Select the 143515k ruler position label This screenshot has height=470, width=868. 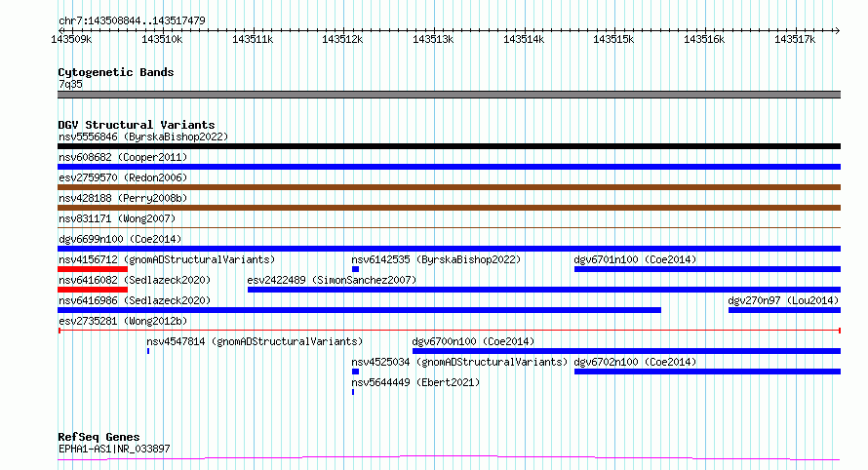coord(613,39)
